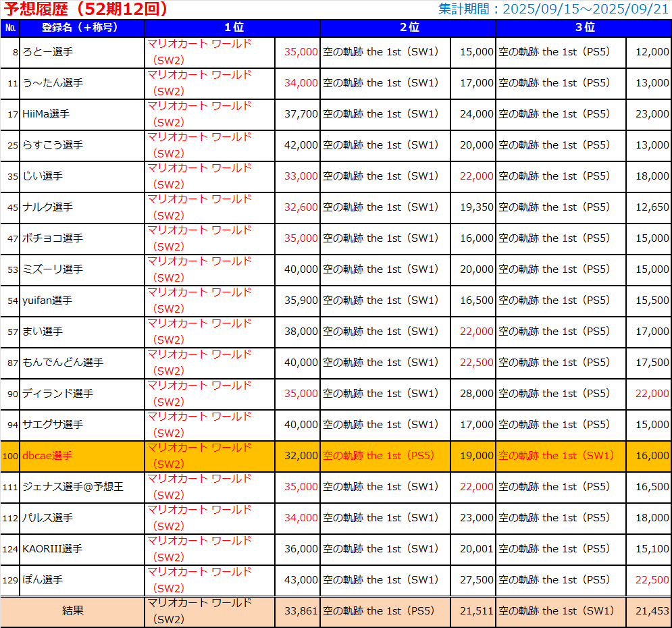Viewport: 672px width, 628px height.
Task: Select the 33,861 result value
Action: click(x=301, y=611)
